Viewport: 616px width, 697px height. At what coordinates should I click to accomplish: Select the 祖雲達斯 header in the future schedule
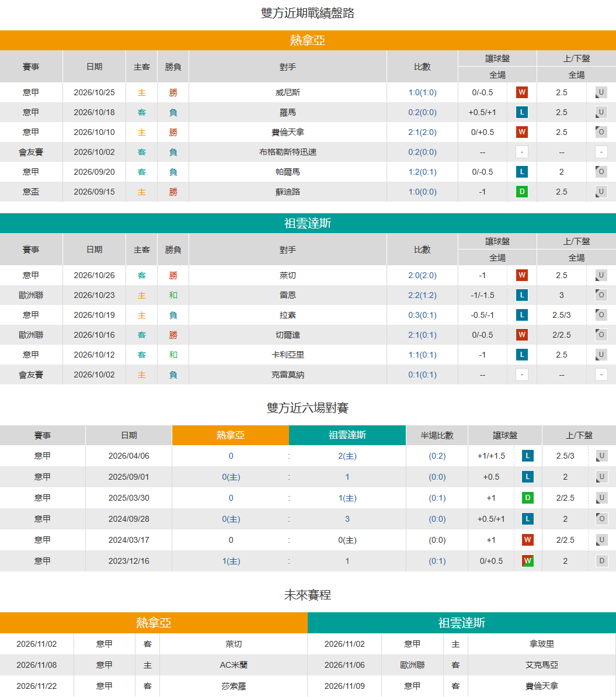[462, 623]
